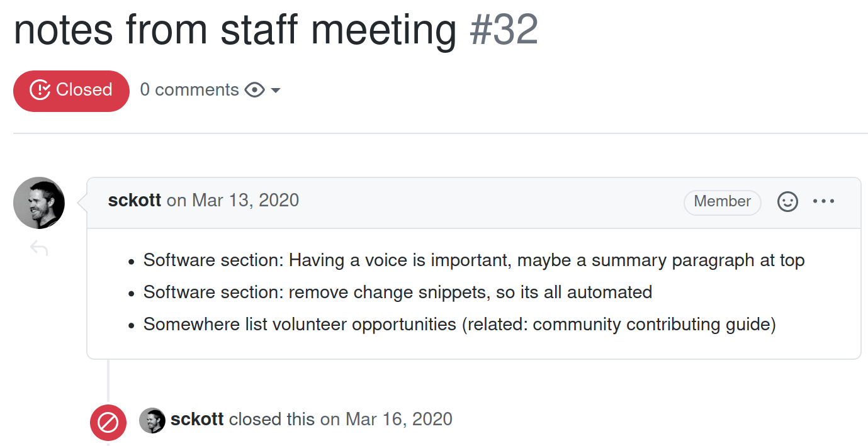868x446 pixels.
Task: Click the Mar 13, 2020 timestamp link
Action: (x=245, y=200)
